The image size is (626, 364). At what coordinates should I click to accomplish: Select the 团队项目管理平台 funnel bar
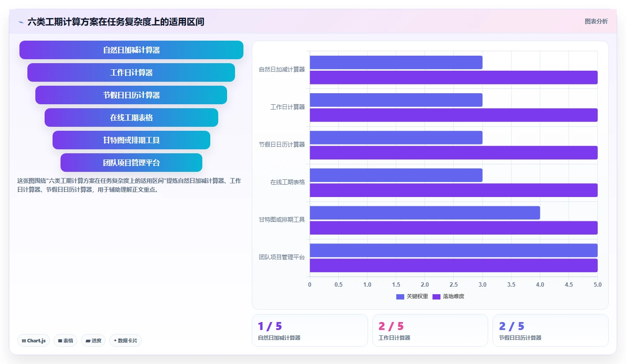131,163
